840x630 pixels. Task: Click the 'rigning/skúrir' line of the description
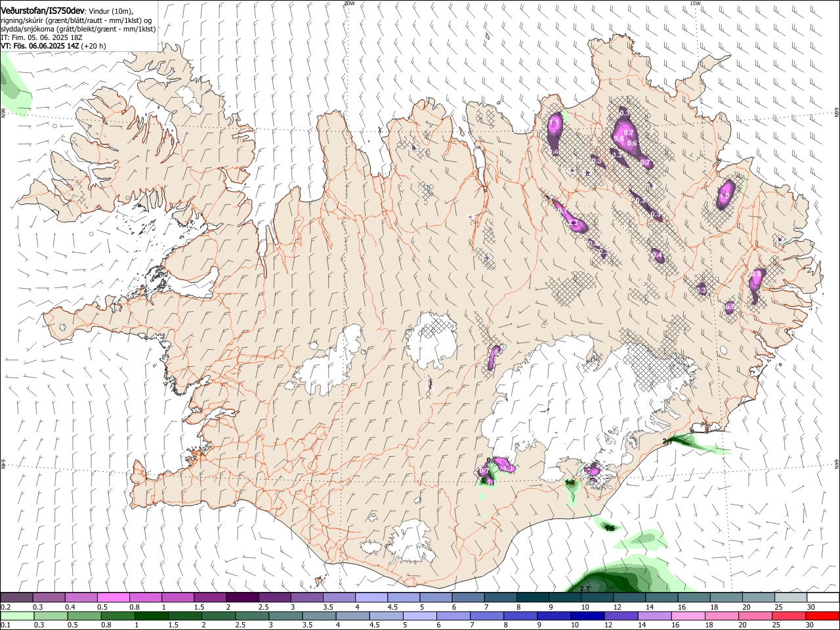coord(76,20)
